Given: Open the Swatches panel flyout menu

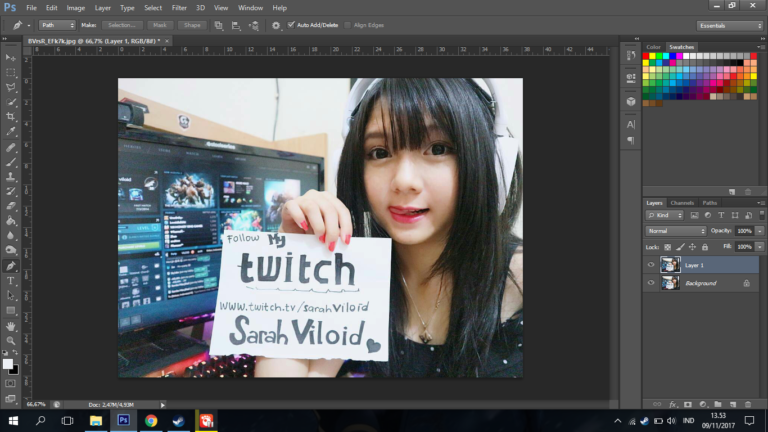Looking at the screenshot, I should point(761,47).
